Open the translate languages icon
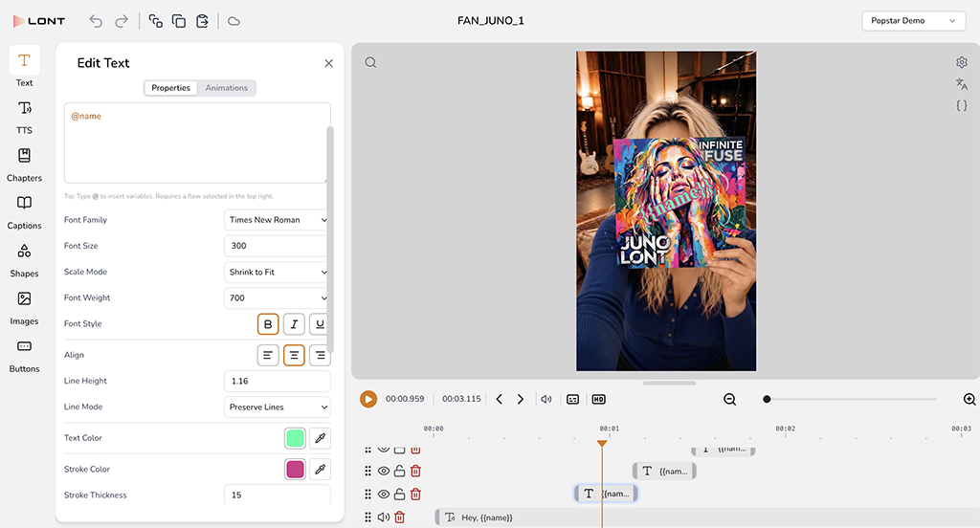980x528 pixels. 962,84
